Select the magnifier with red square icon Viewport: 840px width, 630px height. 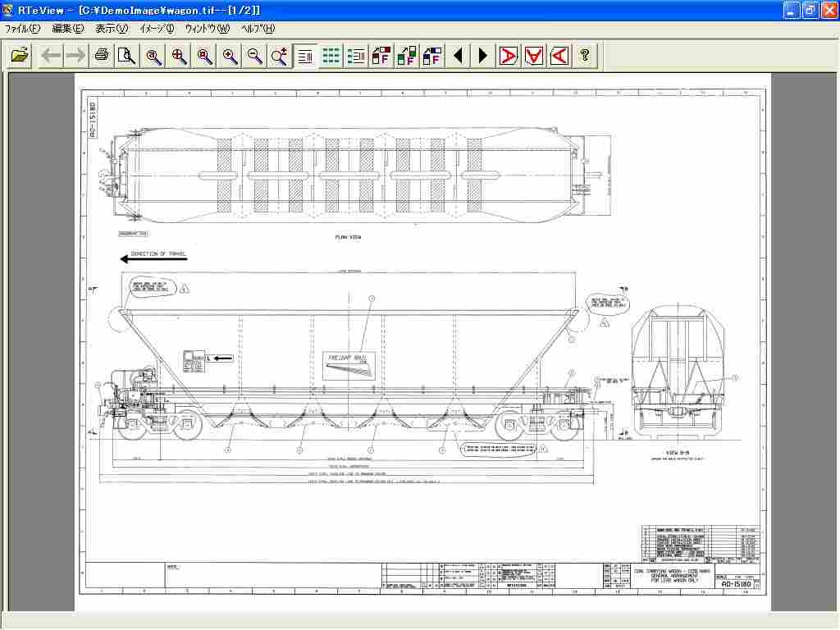coord(204,55)
